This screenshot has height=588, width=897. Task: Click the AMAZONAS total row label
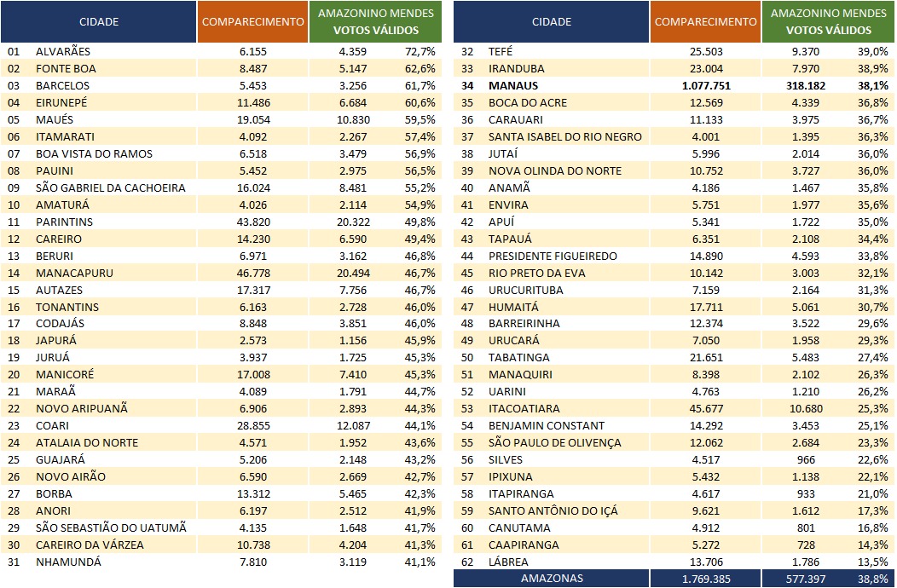point(552,579)
